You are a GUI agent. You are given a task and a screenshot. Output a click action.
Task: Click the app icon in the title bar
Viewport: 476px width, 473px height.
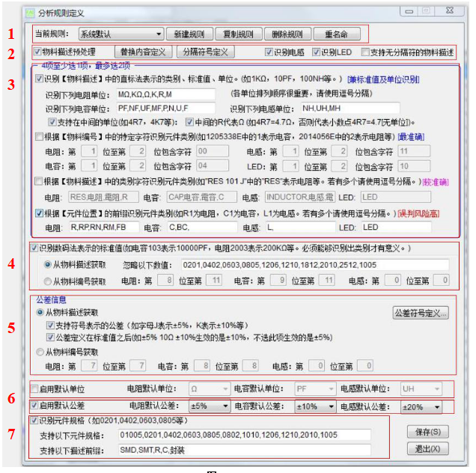click(x=28, y=13)
